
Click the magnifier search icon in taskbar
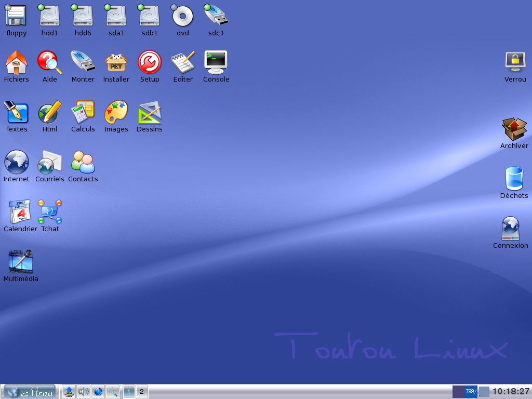pyautogui.click(x=112, y=392)
